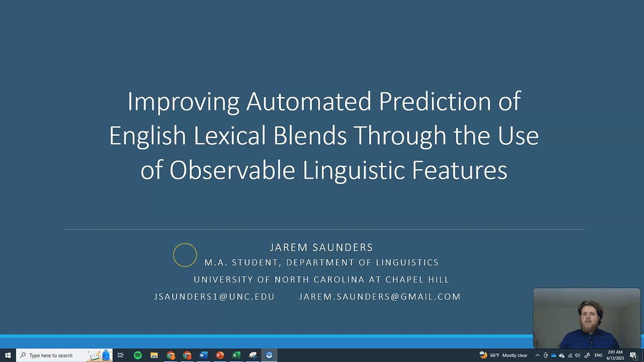Open Task View from the taskbar

click(121, 355)
